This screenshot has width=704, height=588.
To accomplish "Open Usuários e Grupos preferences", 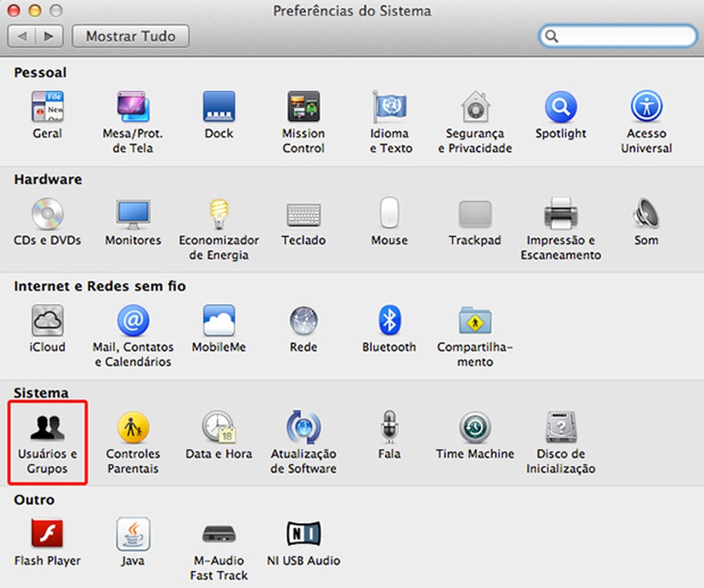I will [47, 428].
